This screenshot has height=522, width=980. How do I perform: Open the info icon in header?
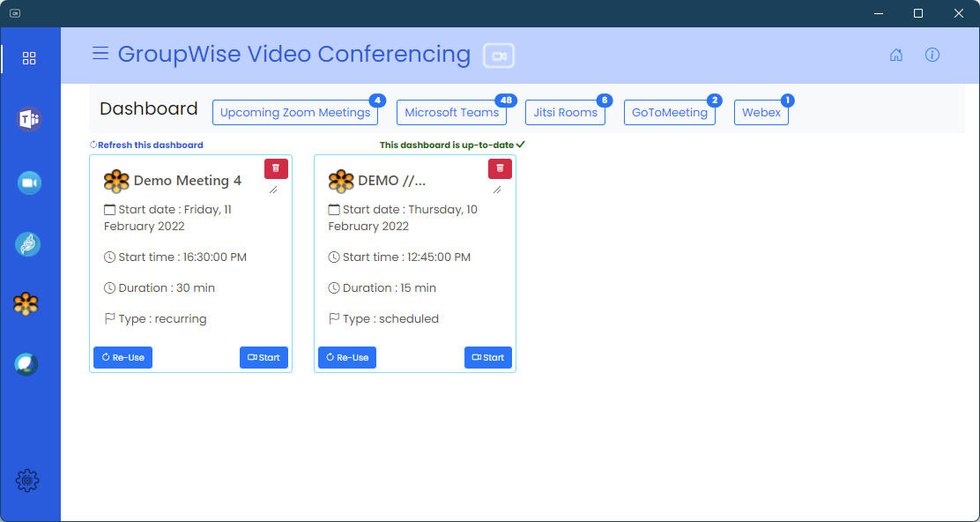tap(932, 55)
